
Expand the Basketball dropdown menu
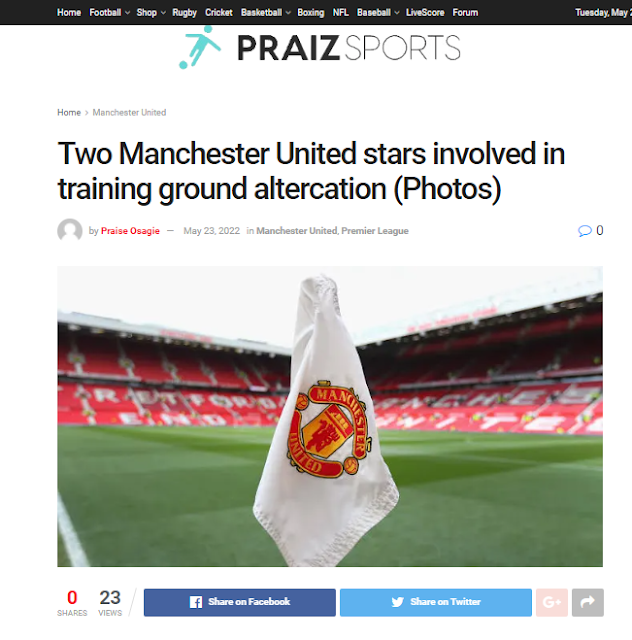coord(265,13)
